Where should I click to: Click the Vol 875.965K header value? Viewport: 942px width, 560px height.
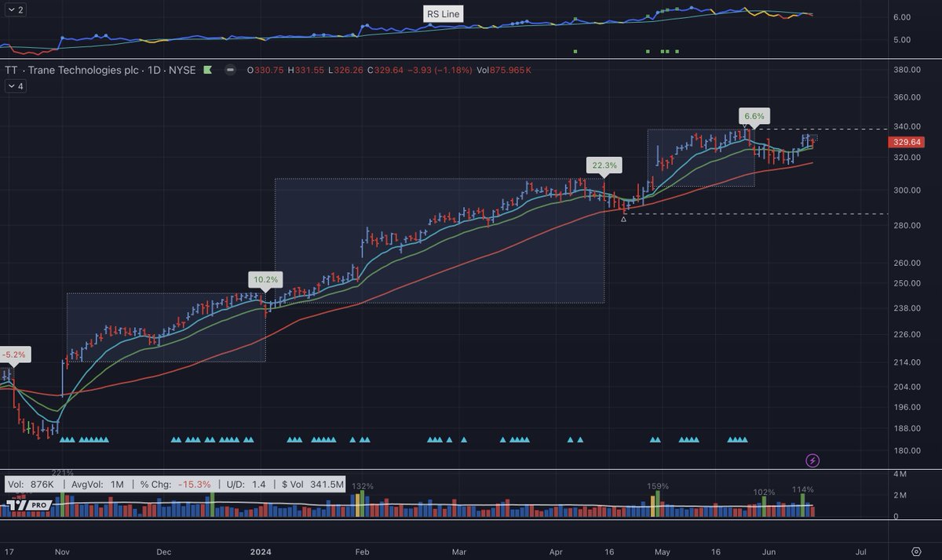[505, 70]
